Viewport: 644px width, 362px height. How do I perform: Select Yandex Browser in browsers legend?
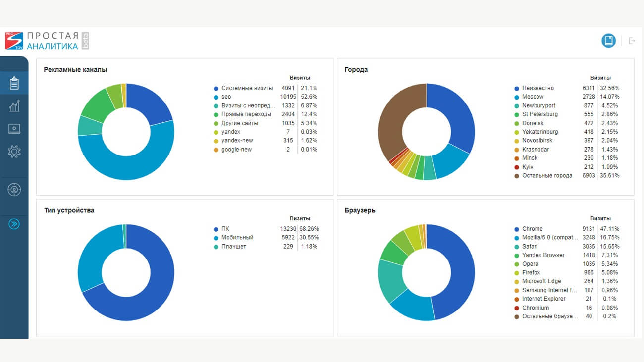click(543, 255)
